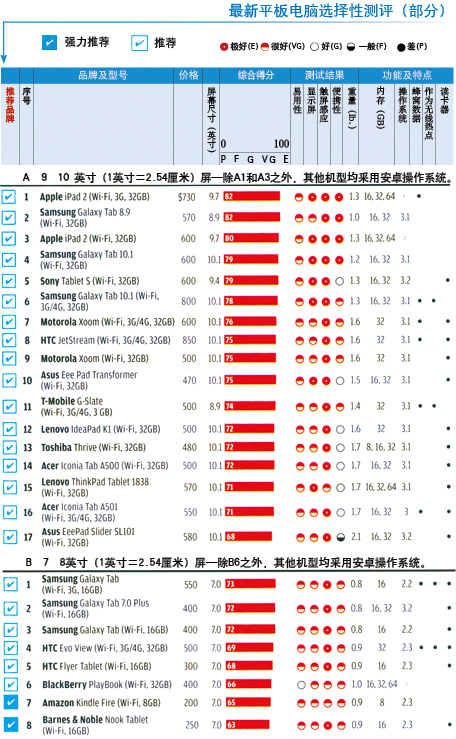Screen dimensions: 456x739
Task: Click the blue arrow pointing to 推荐品牌
Action: 4,42
